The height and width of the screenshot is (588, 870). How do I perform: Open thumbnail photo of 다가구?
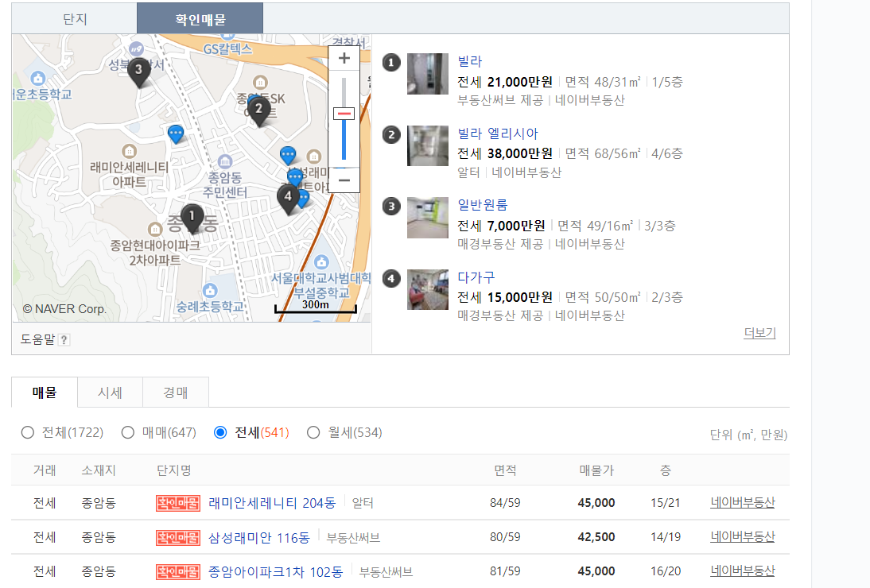click(428, 289)
